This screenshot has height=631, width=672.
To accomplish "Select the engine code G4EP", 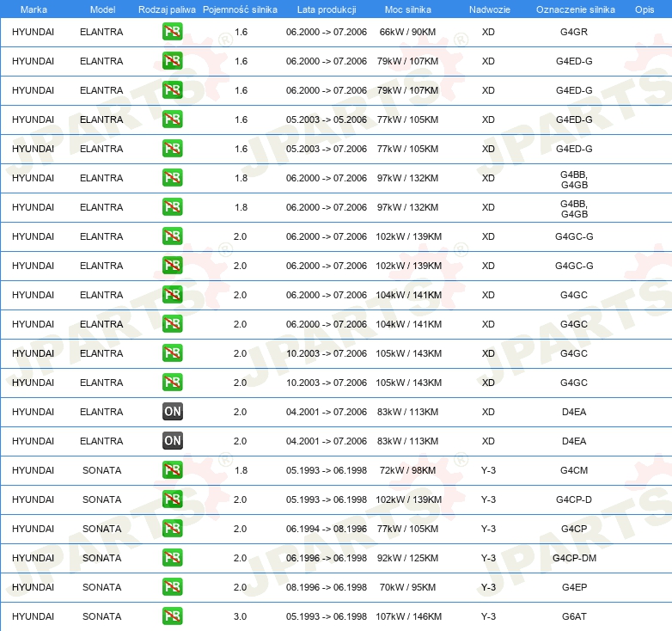I will tap(574, 587).
